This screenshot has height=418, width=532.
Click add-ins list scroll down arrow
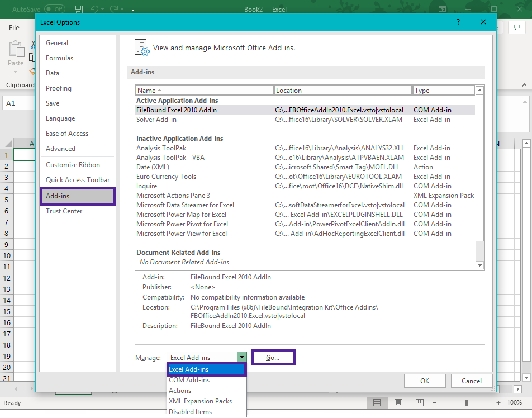479,265
